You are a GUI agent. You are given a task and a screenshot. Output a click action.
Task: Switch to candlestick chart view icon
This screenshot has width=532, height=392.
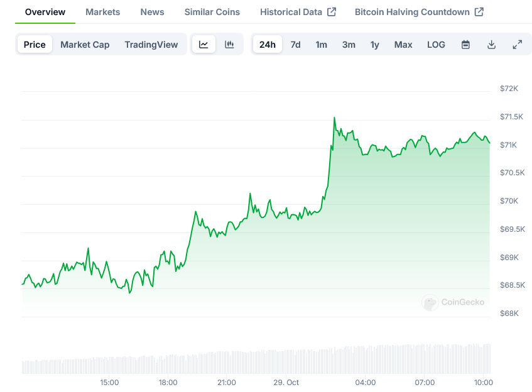pos(229,45)
